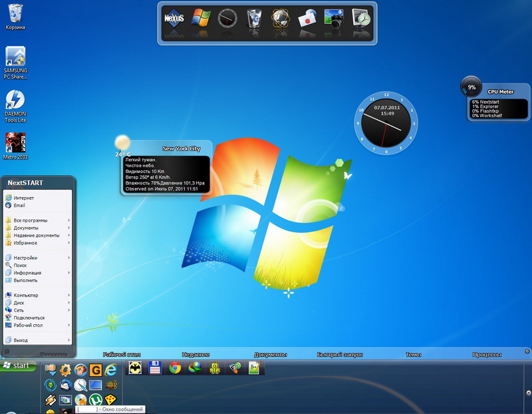Select "Выход" at the bottom of NextSTART
The image size is (532, 414).
tap(28, 340)
